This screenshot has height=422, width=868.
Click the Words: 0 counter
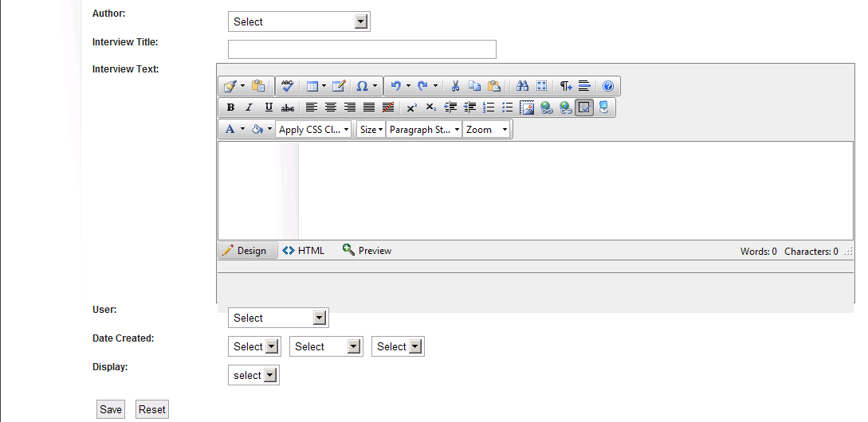click(758, 251)
